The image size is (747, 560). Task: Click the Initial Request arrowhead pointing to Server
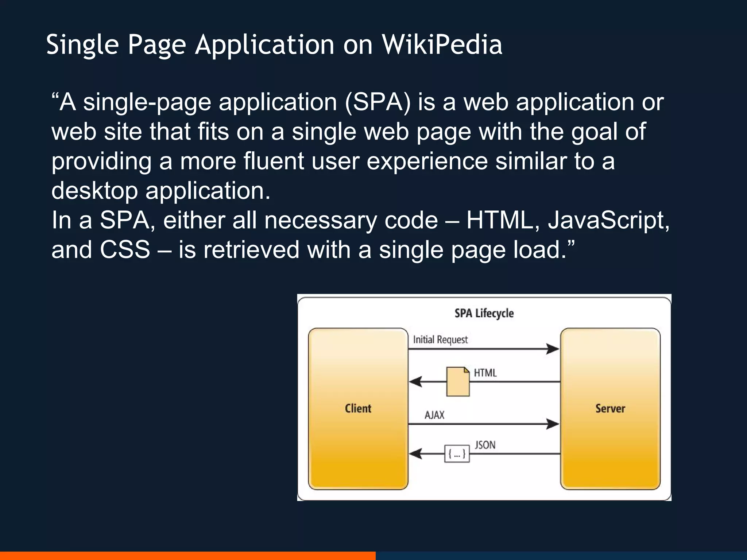coord(552,349)
